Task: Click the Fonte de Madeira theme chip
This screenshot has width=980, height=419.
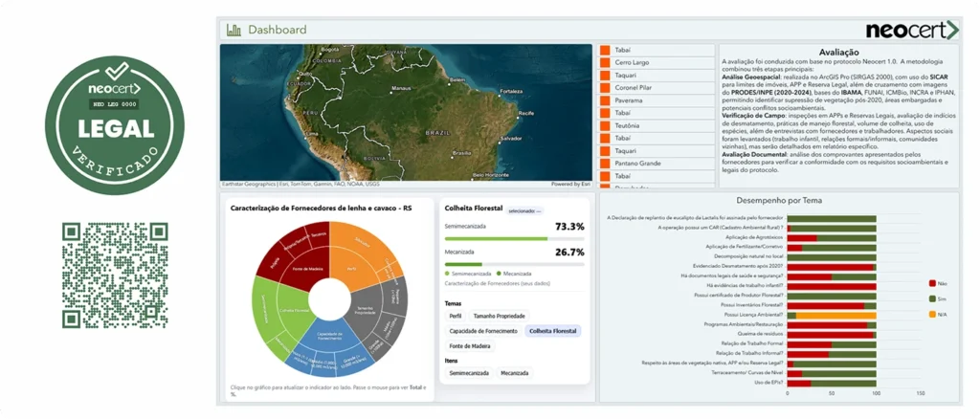Action: pos(470,346)
